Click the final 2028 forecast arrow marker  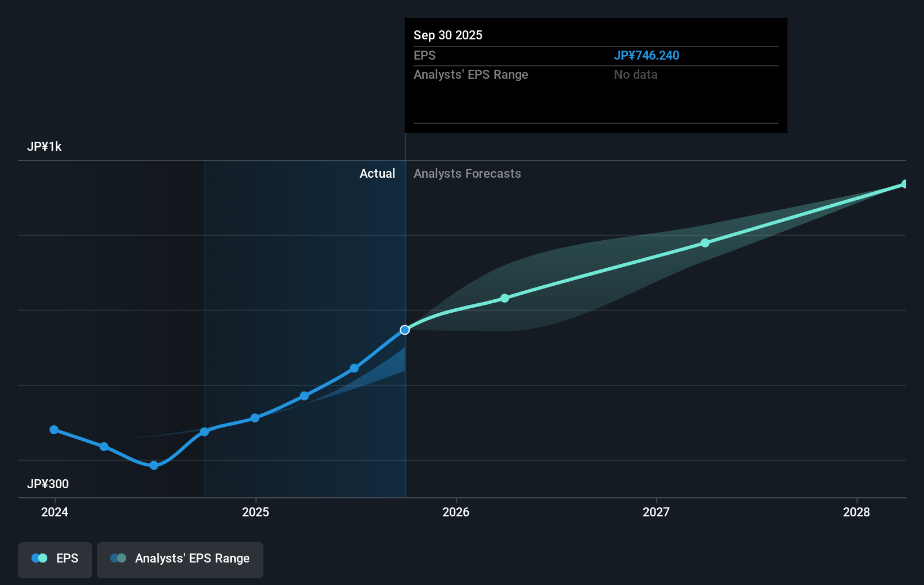(x=903, y=183)
